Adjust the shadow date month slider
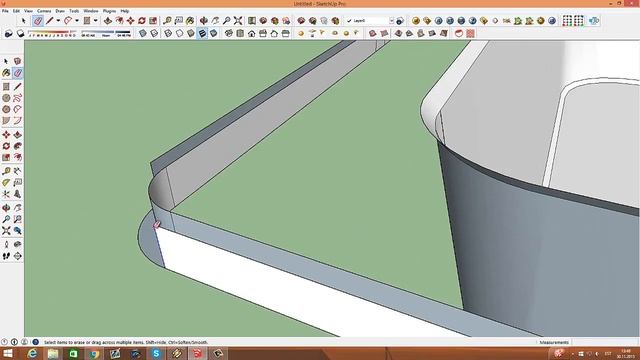This screenshot has width=640, height=360. (x=52, y=33)
